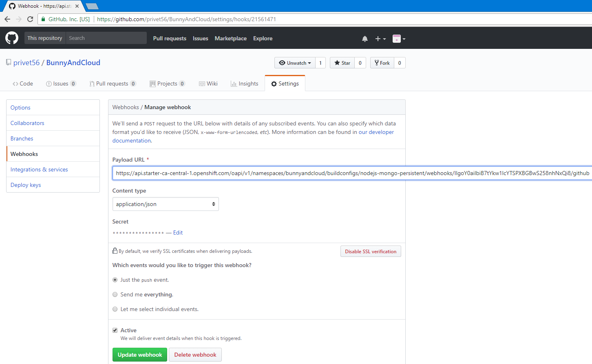Switch to the repository Pull requests tab

113,83
